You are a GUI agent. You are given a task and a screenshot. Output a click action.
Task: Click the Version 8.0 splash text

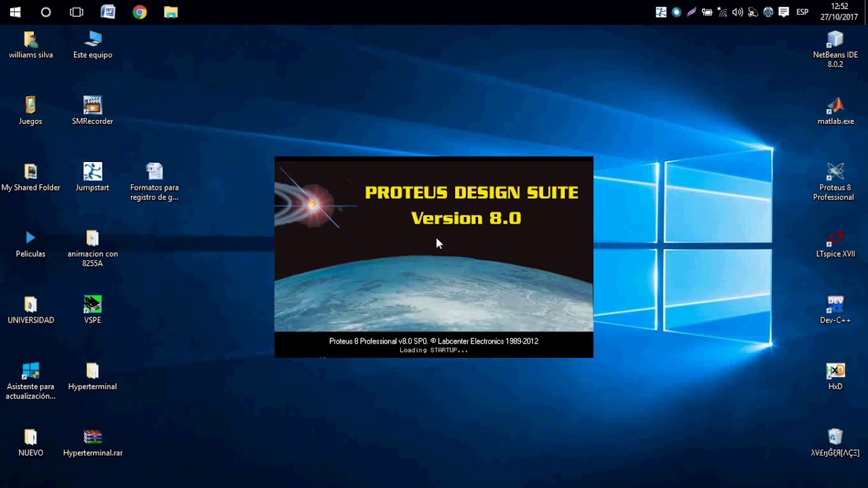point(466,218)
